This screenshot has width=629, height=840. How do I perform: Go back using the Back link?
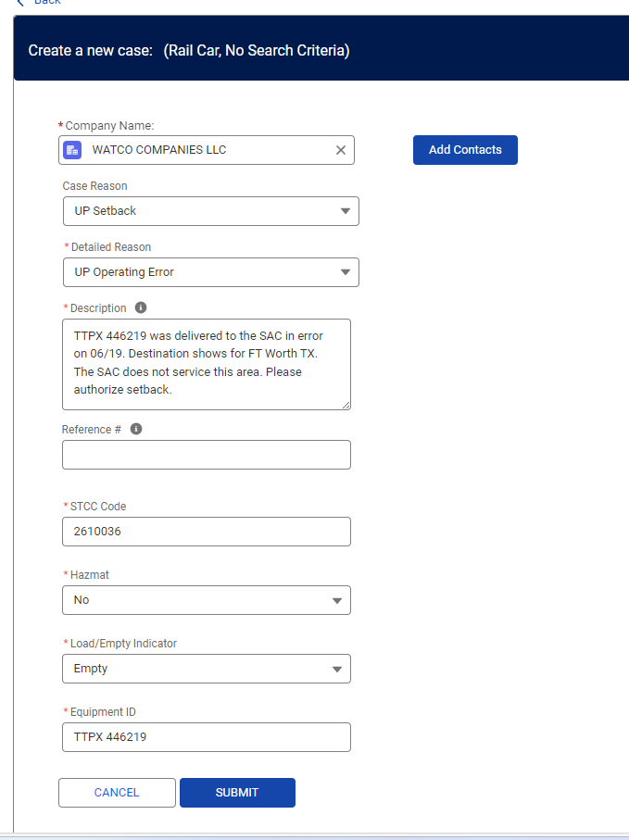[39, 2]
